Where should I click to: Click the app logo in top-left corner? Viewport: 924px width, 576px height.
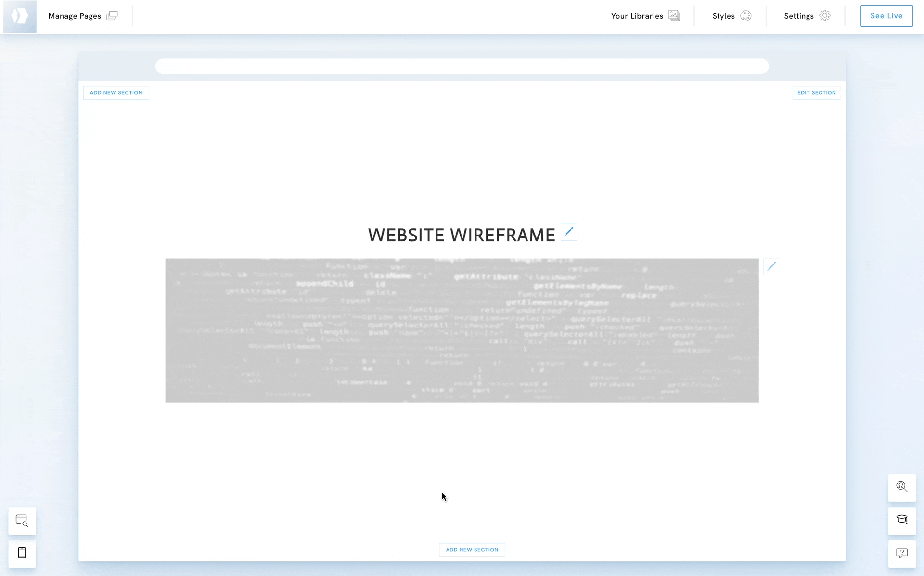pos(20,16)
